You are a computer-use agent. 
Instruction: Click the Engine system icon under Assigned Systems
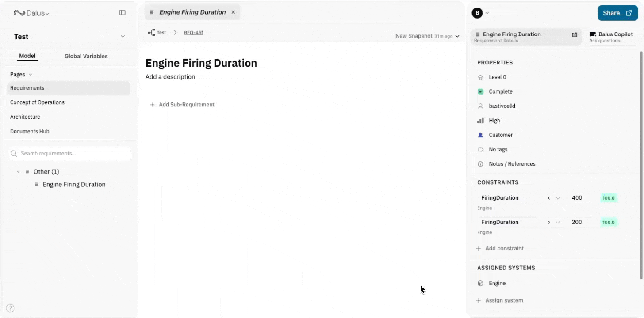(x=480, y=283)
